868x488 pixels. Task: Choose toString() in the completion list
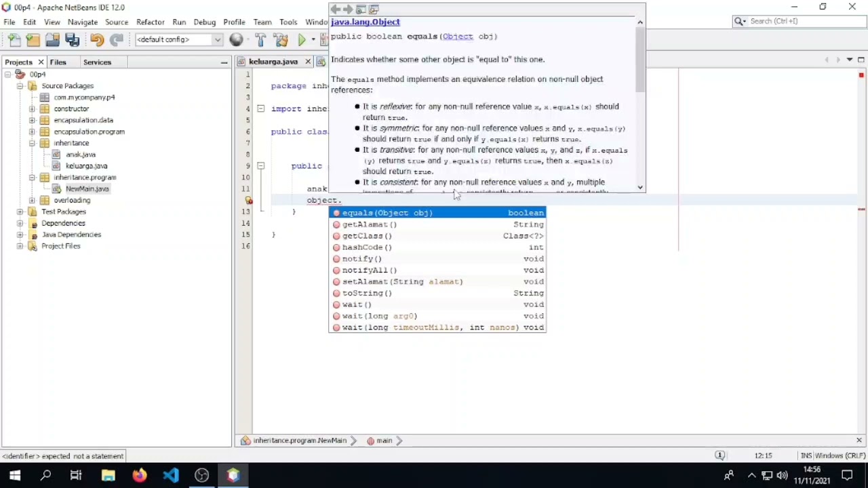(x=437, y=293)
